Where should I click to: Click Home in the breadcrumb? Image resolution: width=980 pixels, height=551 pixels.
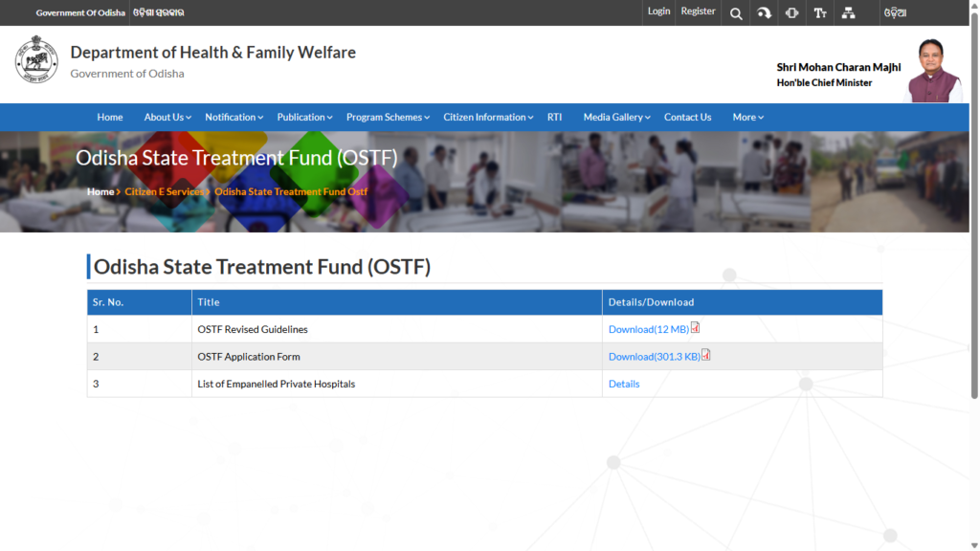point(100,191)
